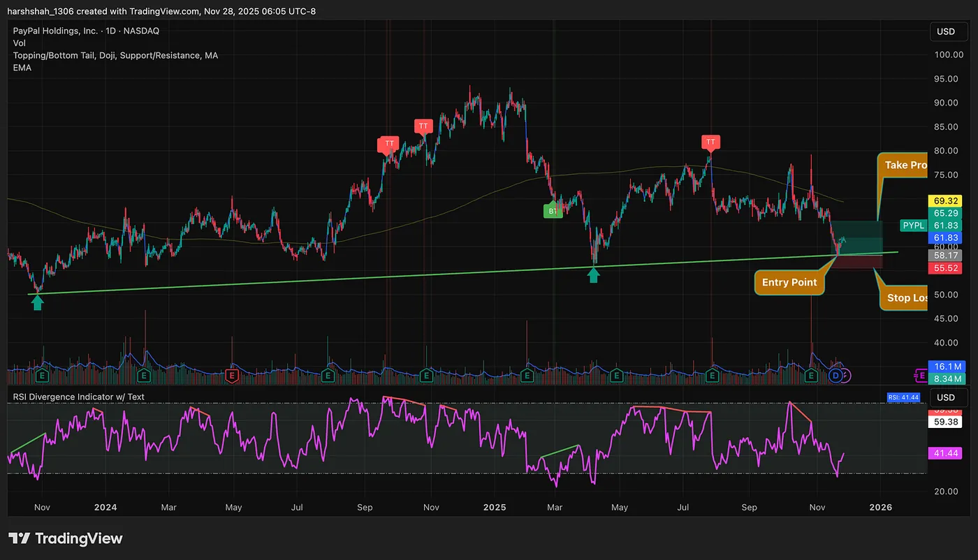Screen dimensions: 978x560
Task: Open the earnings E icon at Nov 2025
Action: 811,376
